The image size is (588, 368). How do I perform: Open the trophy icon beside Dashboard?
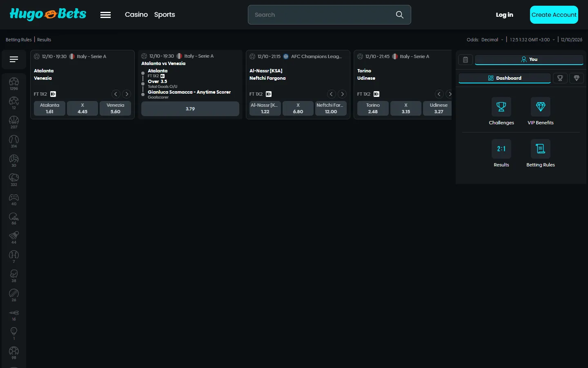[560, 78]
